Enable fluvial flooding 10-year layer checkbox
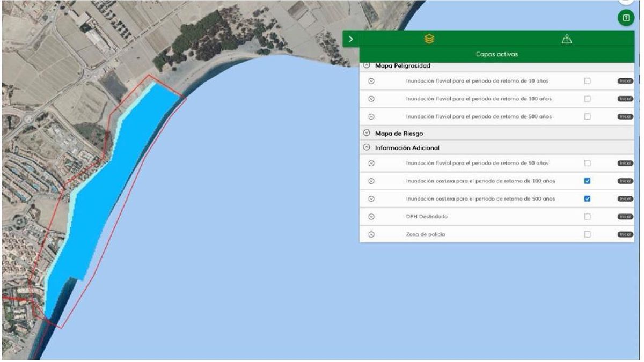This screenshot has width=644, height=362. click(x=587, y=81)
